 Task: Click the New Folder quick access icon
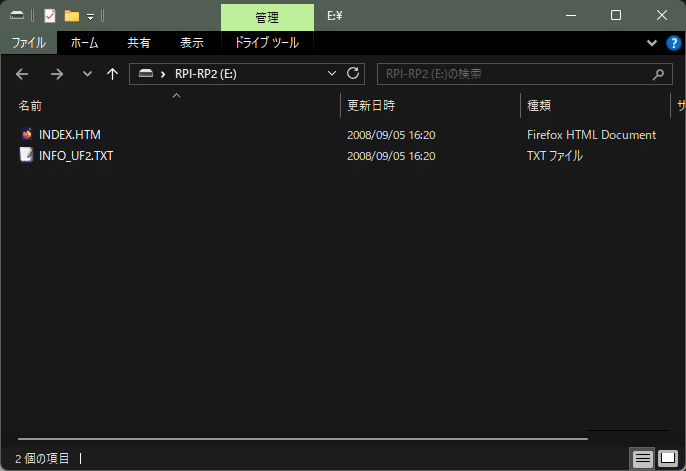(x=72, y=16)
